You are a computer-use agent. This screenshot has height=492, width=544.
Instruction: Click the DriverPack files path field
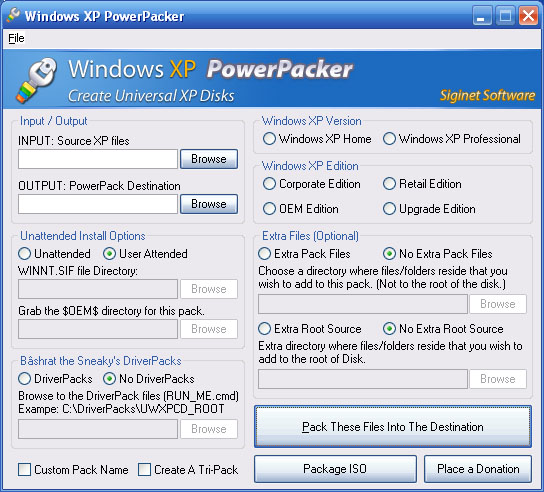pyautogui.click(x=98, y=429)
